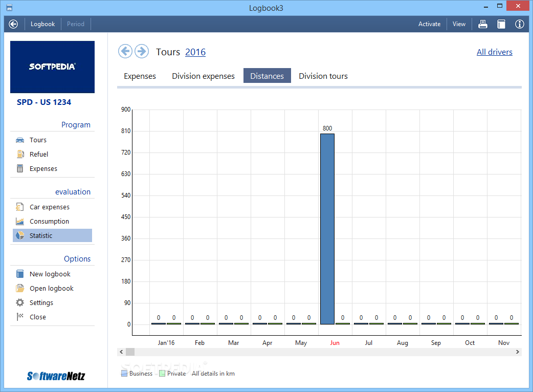Click the Refuel fuel pump icon
The image size is (533, 392).
pyautogui.click(x=20, y=155)
